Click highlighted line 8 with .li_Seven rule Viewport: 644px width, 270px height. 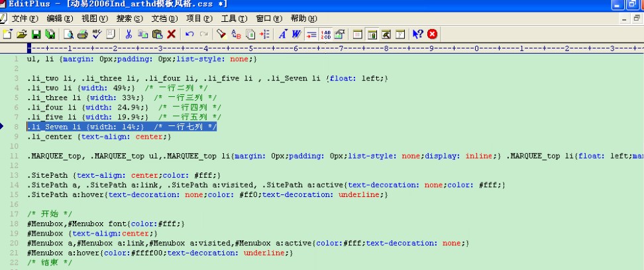(x=122, y=127)
